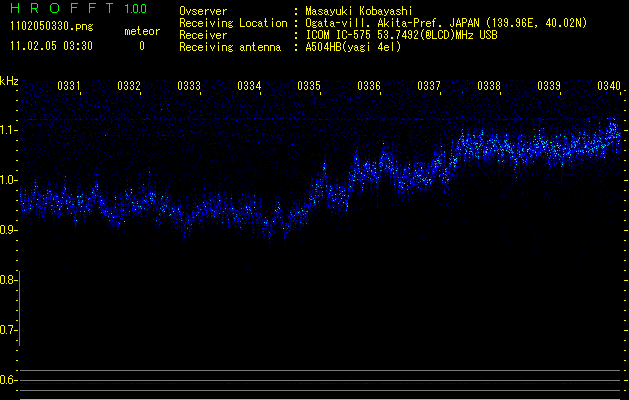Image resolution: width=629 pixels, height=400 pixels.
Task: Click the meteor label
Action: pyautogui.click(x=142, y=31)
